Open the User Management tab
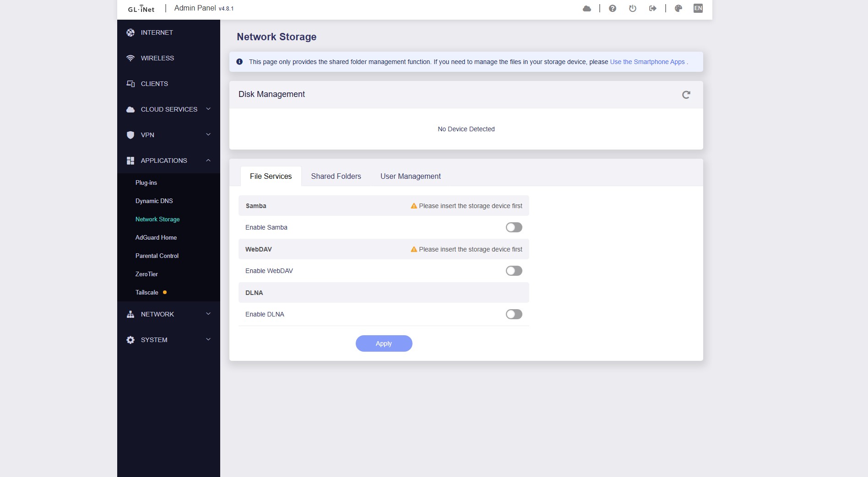 [410, 177]
